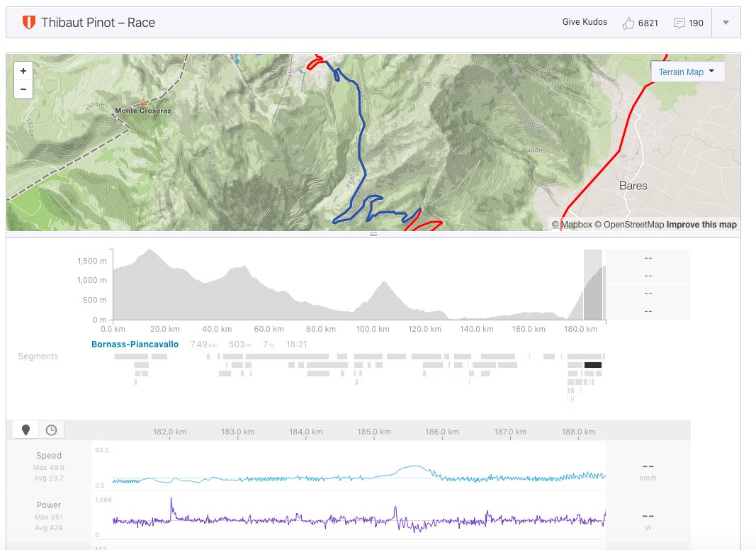This screenshot has width=756, height=550.
Task: Click the Segments row label
Action: point(38,356)
